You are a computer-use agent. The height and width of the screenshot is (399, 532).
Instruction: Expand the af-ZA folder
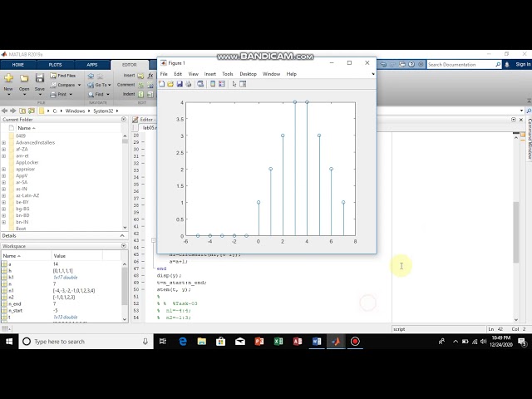(3, 150)
